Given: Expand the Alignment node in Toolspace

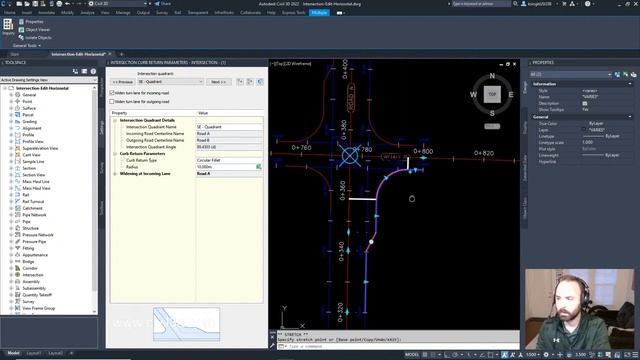Looking at the screenshot, I should point(11,128).
